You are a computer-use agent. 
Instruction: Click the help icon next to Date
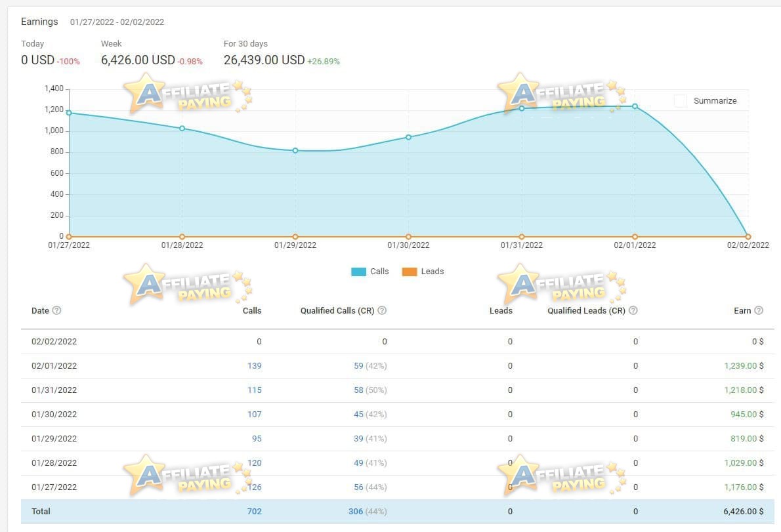(x=57, y=310)
